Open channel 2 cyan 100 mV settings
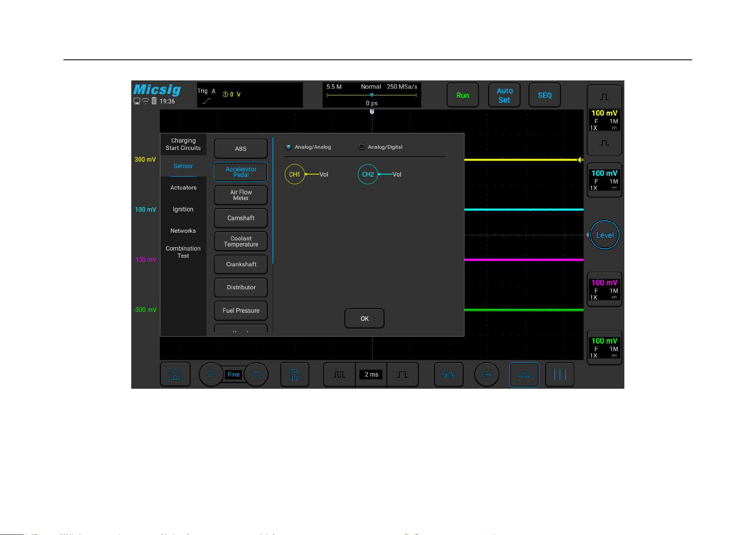 [x=604, y=180]
